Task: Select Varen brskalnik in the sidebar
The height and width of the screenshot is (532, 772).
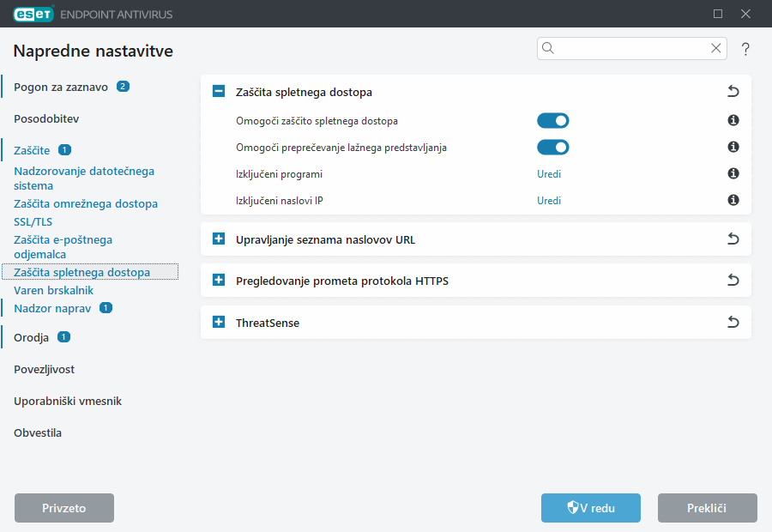Action: (x=53, y=290)
